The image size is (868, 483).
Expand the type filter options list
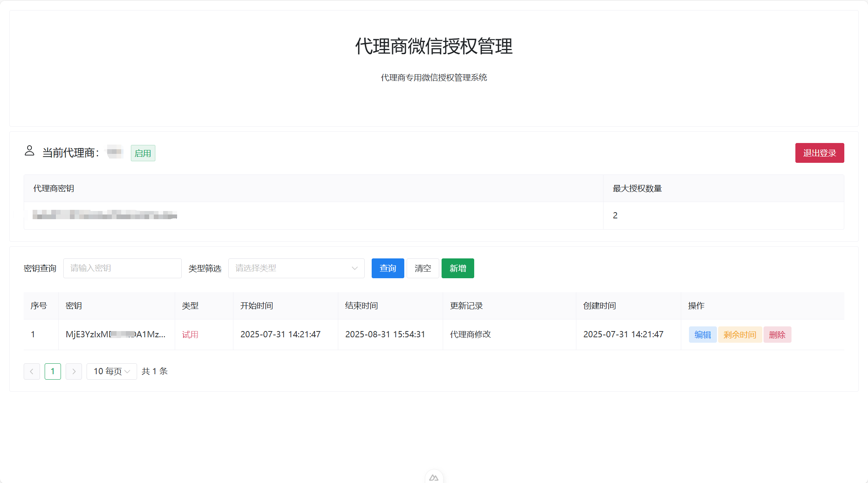click(x=296, y=268)
